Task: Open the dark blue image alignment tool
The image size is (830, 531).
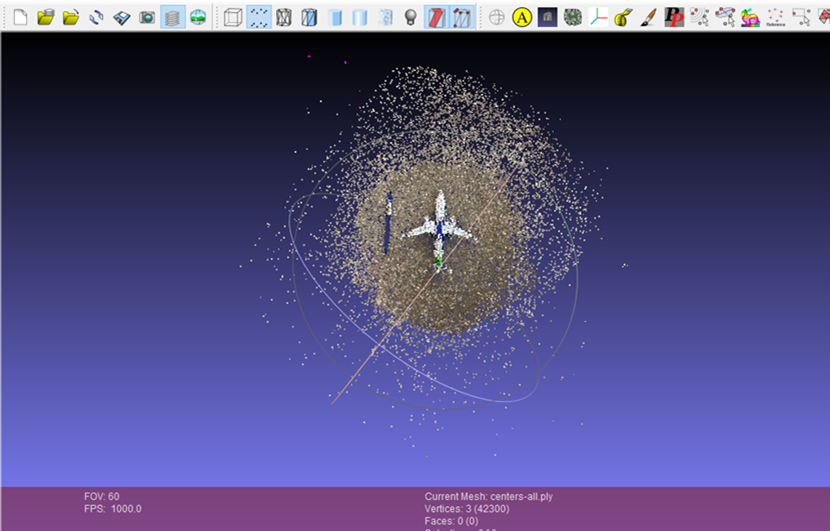Action: tap(547, 17)
